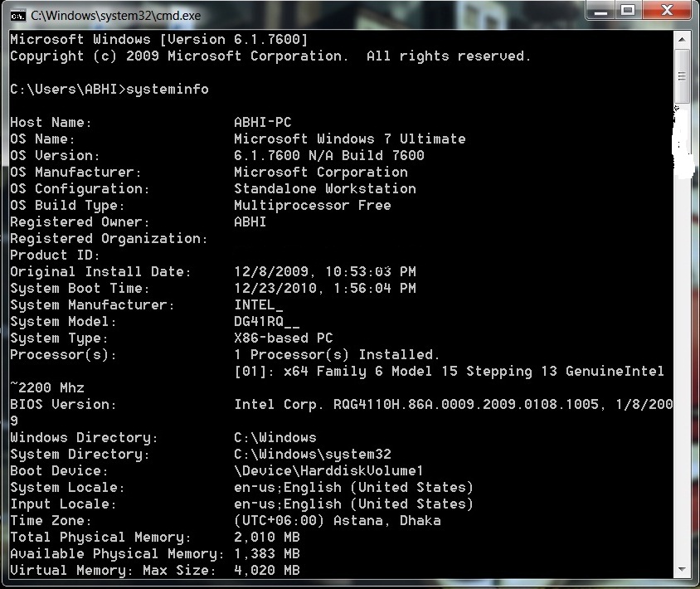This screenshot has width=700, height=589.
Task: Click the '~2200 Mhz' text
Action: pyautogui.click(x=47, y=387)
